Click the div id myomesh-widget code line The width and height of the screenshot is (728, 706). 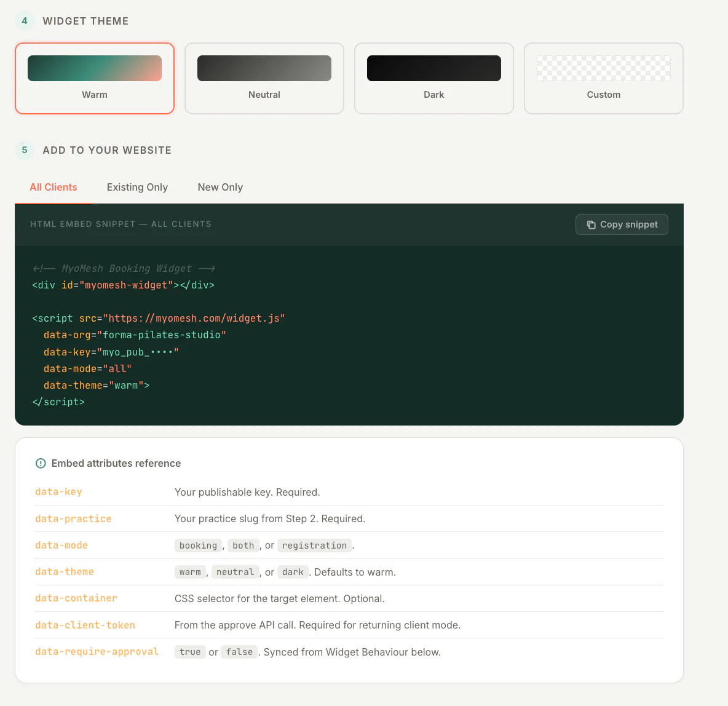click(124, 285)
